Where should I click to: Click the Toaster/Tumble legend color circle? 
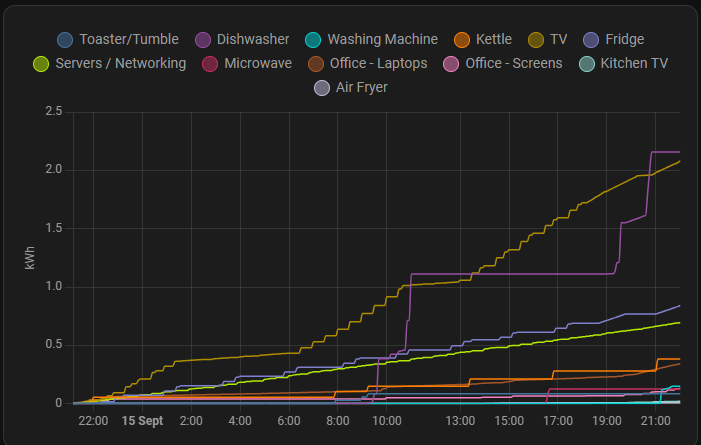(x=66, y=40)
